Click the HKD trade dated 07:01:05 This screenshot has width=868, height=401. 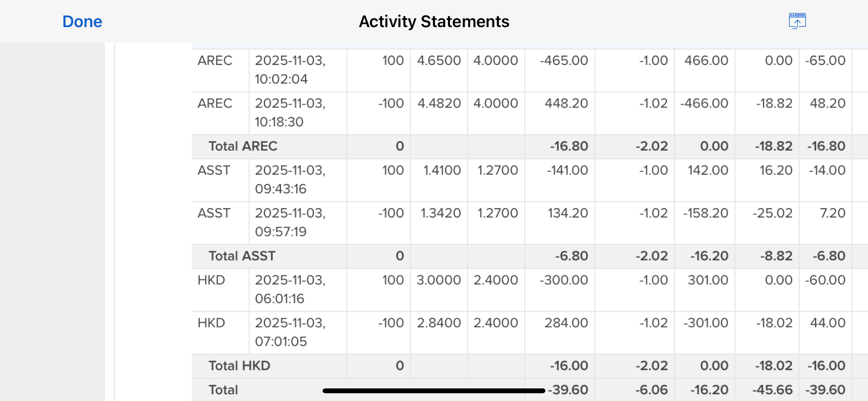[290, 332]
